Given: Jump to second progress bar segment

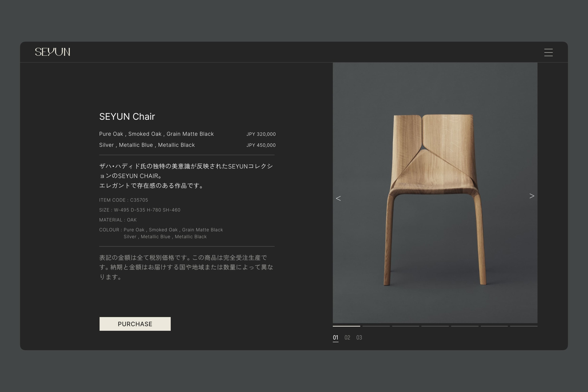Looking at the screenshot, I should point(376,326).
